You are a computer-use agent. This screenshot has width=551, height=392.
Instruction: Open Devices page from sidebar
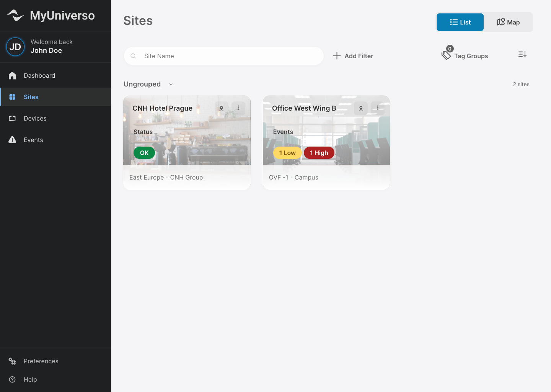click(x=55, y=118)
